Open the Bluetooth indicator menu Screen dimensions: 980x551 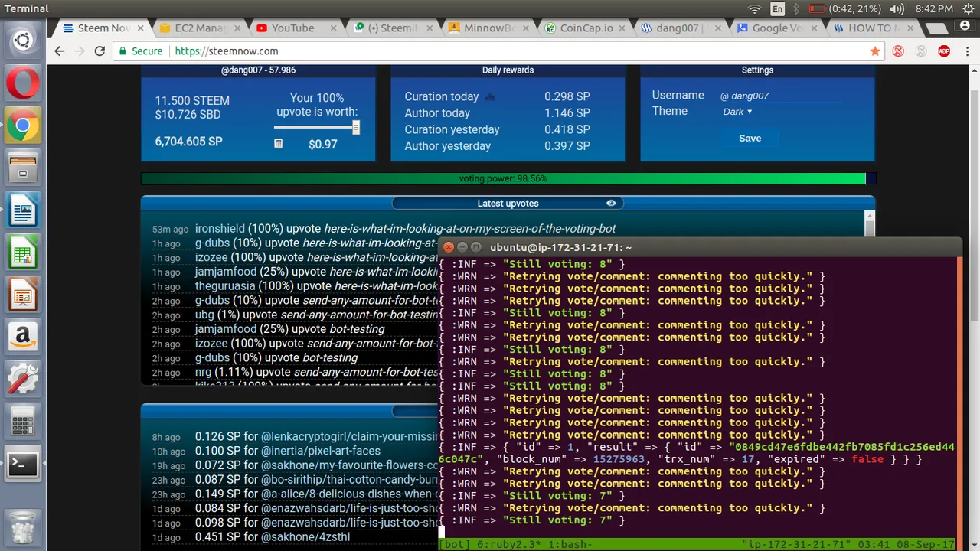click(x=796, y=9)
